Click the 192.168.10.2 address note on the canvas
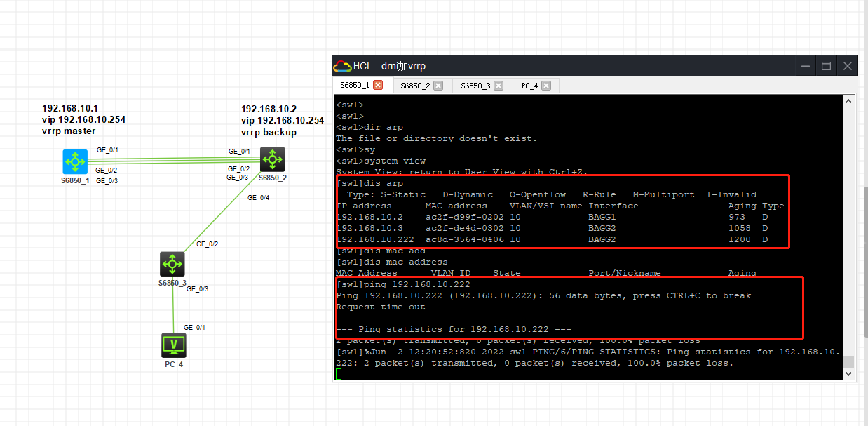868x426 pixels. (x=269, y=109)
